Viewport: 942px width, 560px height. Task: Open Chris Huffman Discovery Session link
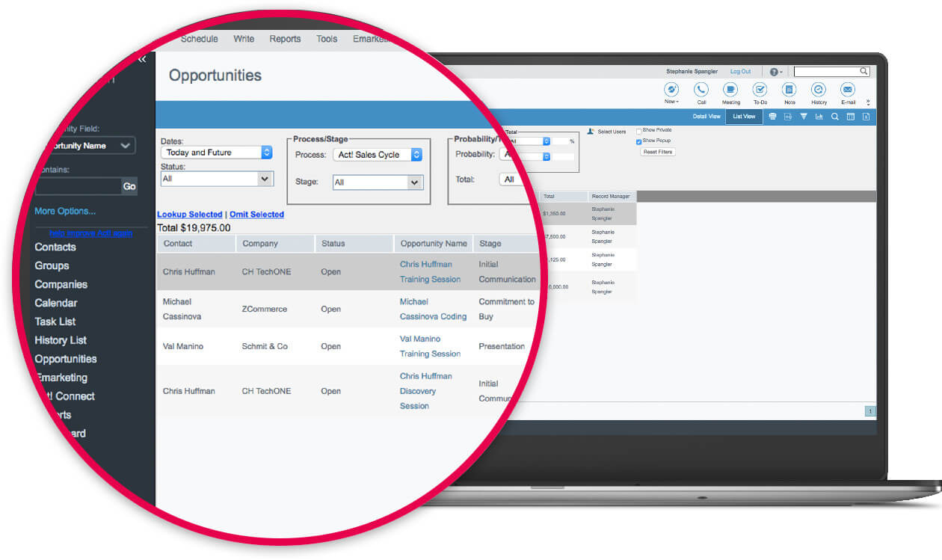426,391
